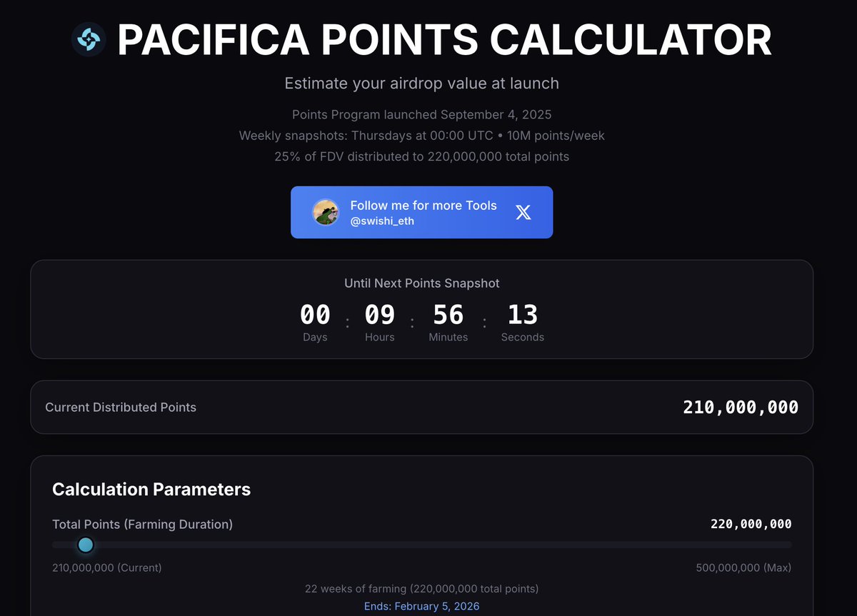This screenshot has height=616, width=857.
Task: Click the "PACIFICA POINTS CALCULATOR" page title
Action: 444,40
